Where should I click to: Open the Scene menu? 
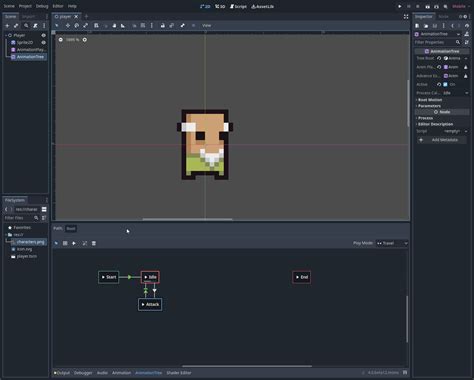point(9,6)
